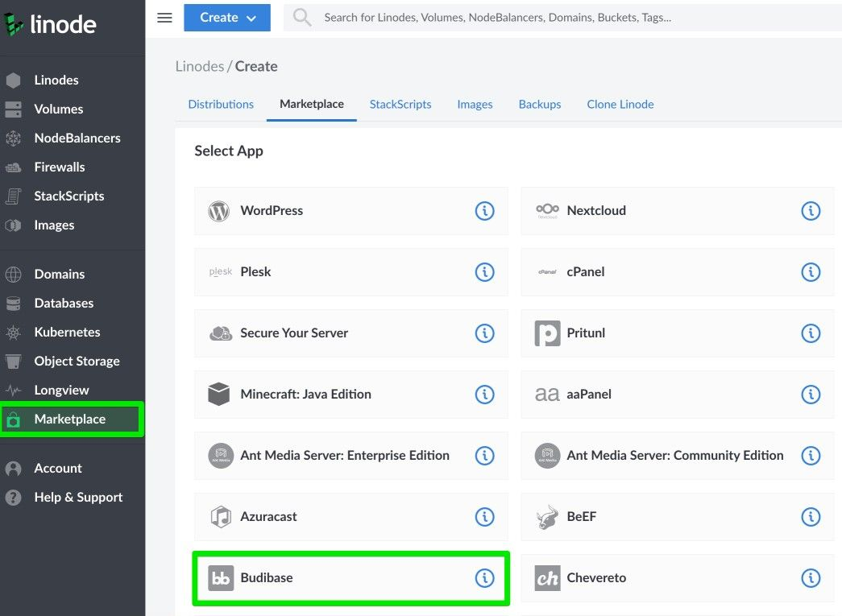
Task: Click the Minecraft cube icon
Action: point(218,394)
